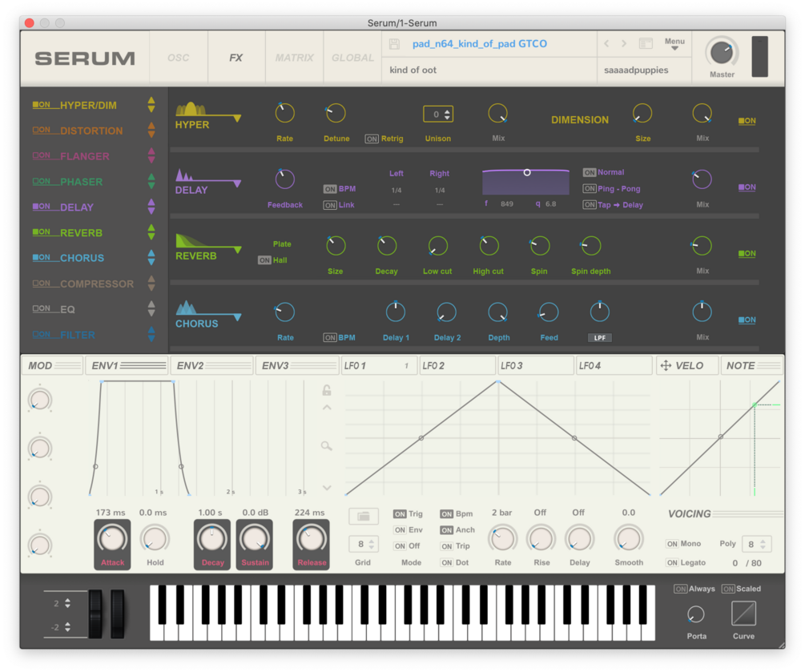
Task: Click the Reverb module ON button at right
Action: click(x=747, y=253)
